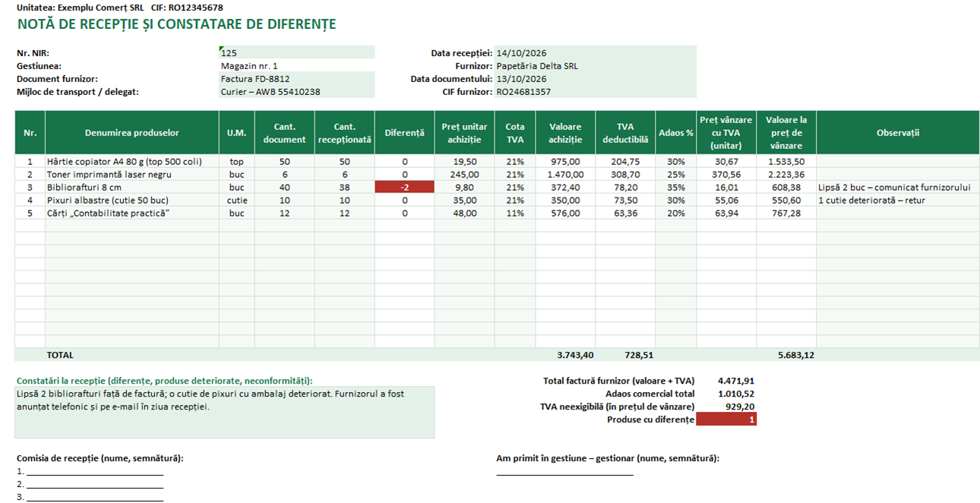
Task: Click the red 'Produse cu diferențe' count cell
Action: point(726,419)
